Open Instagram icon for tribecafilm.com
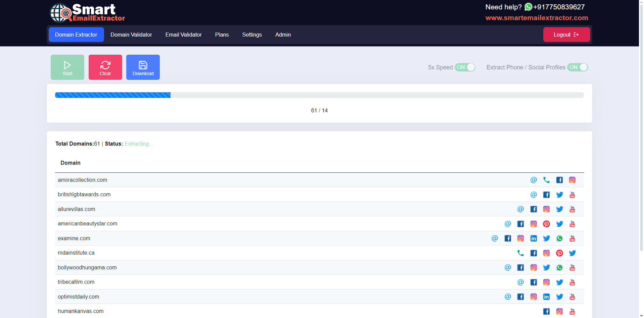 click(546, 282)
